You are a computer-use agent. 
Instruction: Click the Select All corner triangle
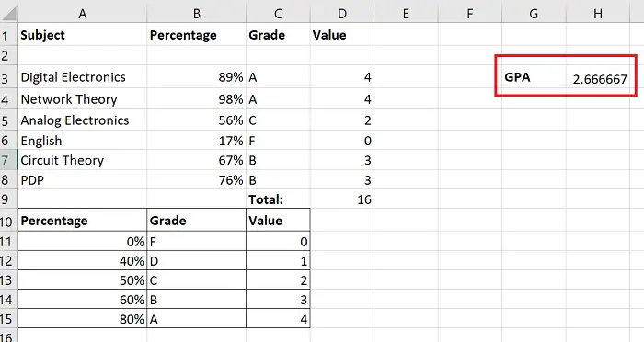8,14
